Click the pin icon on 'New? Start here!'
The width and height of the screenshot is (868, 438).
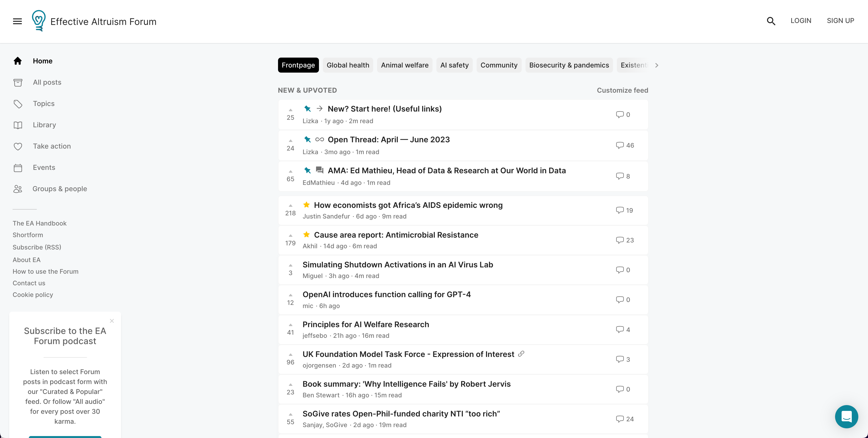[x=307, y=108]
